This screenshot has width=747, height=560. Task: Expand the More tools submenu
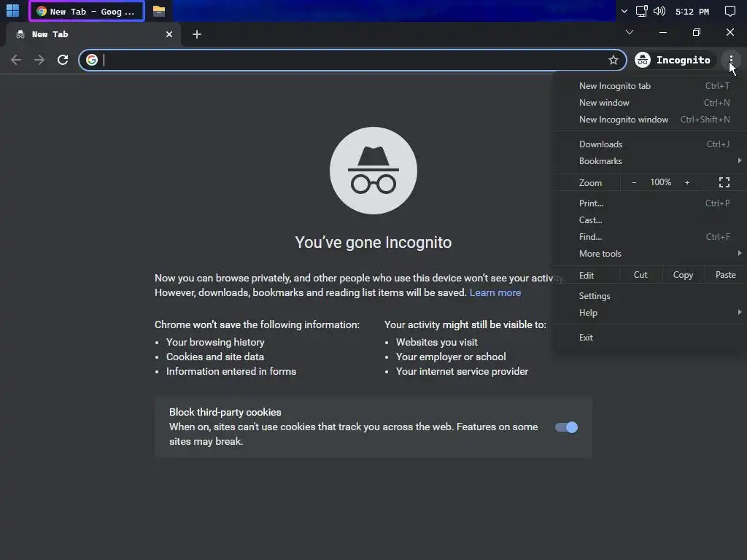tap(650, 254)
